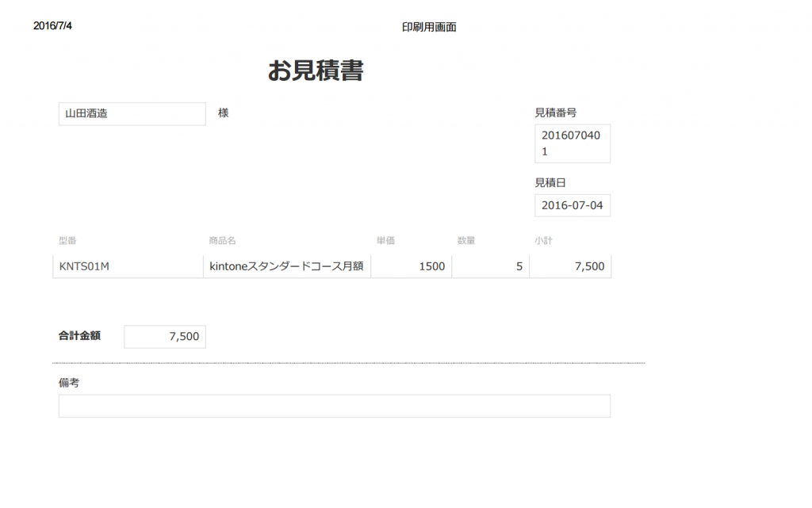Select the model number cell KNTS01M
812x508 pixels.
coord(128,266)
